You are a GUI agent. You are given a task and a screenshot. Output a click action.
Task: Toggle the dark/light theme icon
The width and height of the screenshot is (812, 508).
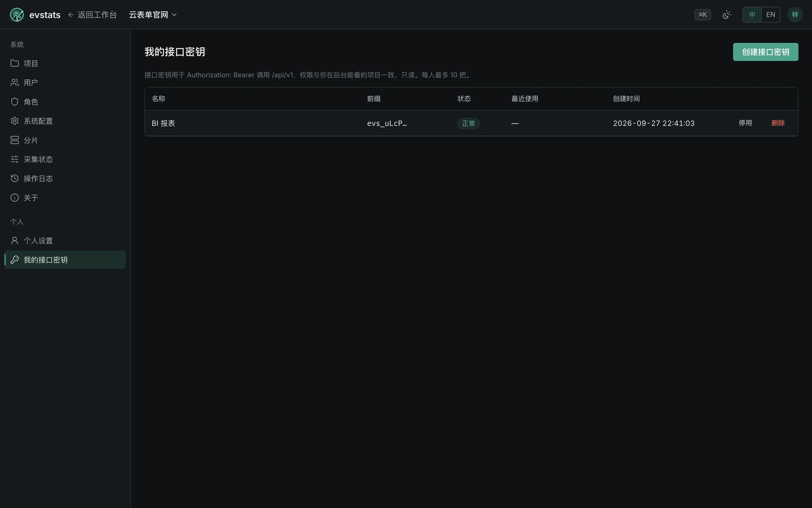[727, 15]
